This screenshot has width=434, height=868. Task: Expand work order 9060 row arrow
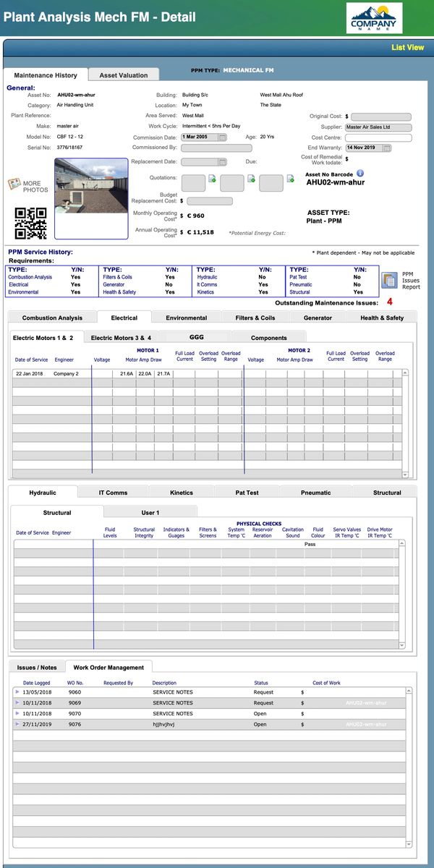[x=17, y=692]
